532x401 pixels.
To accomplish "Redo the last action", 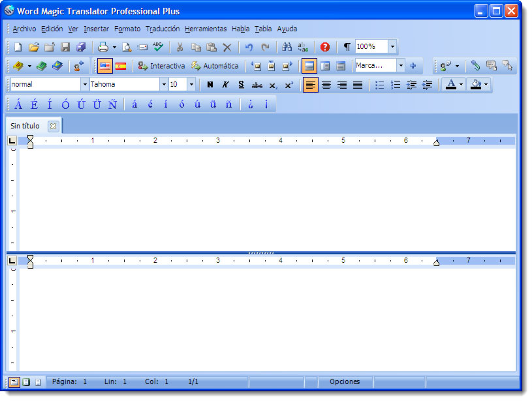I will [x=265, y=47].
